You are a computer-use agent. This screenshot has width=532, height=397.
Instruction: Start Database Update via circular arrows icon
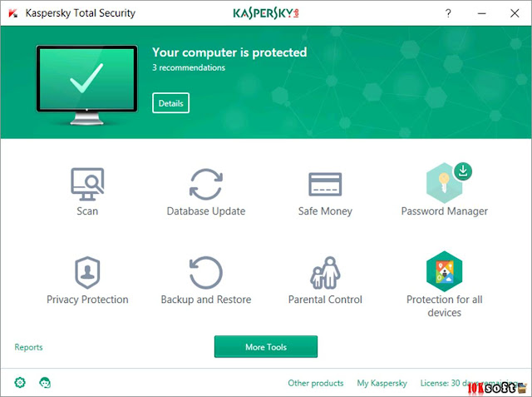coord(206,184)
